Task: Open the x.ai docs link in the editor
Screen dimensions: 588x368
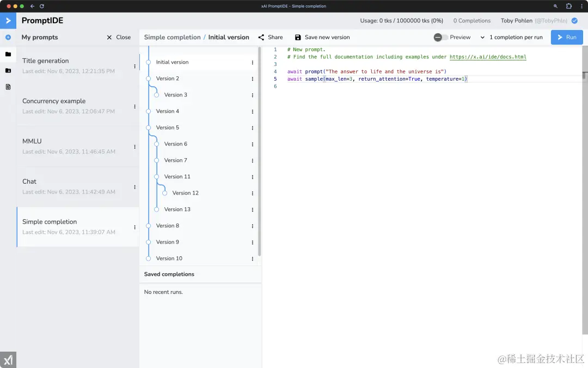Action: click(488, 57)
